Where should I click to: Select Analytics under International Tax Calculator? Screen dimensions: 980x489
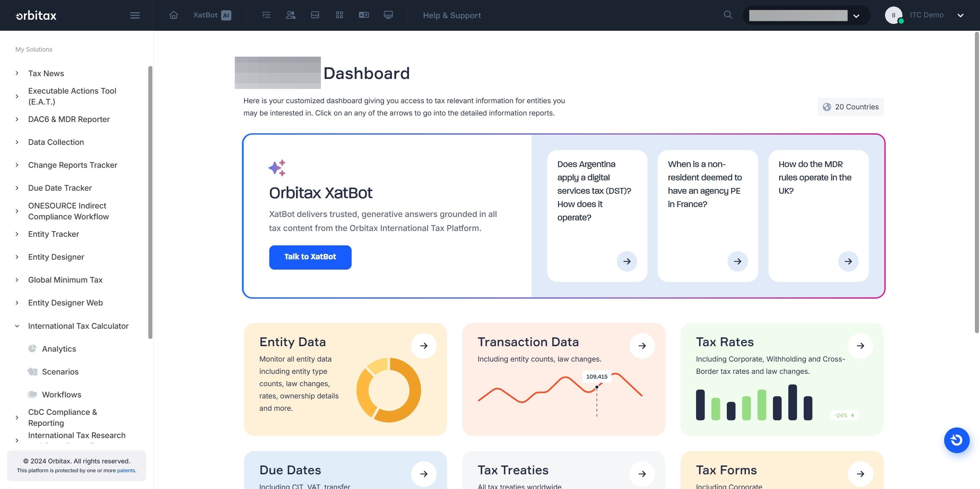click(x=59, y=349)
